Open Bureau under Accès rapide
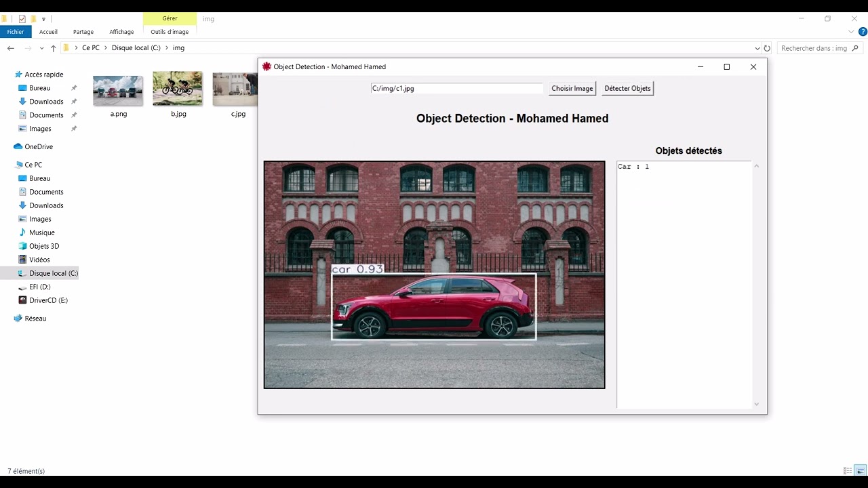The image size is (868, 488). point(40,88)
